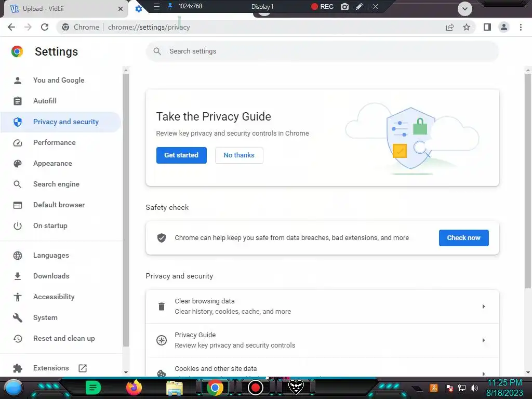Close the Upload - VidLii tab
Image resolution: width=532 pixels, height=399 pixels.
(x=121, y=9)
